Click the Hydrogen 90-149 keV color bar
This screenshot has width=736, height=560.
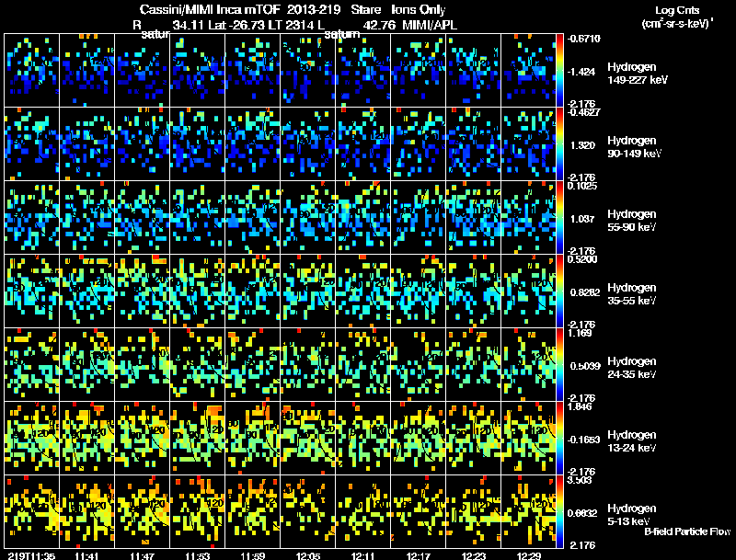[559, 143]
